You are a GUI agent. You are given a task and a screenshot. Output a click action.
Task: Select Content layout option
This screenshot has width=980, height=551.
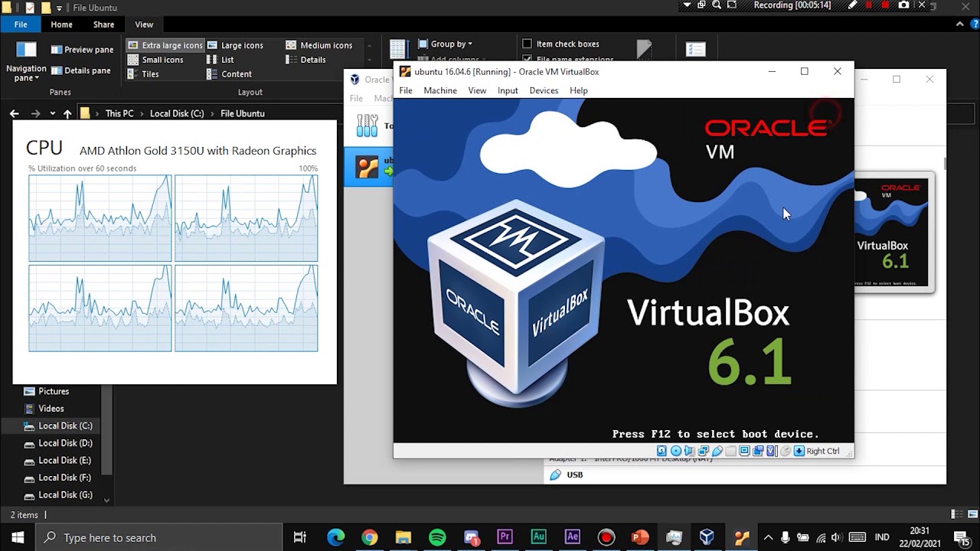click(229, 74)
